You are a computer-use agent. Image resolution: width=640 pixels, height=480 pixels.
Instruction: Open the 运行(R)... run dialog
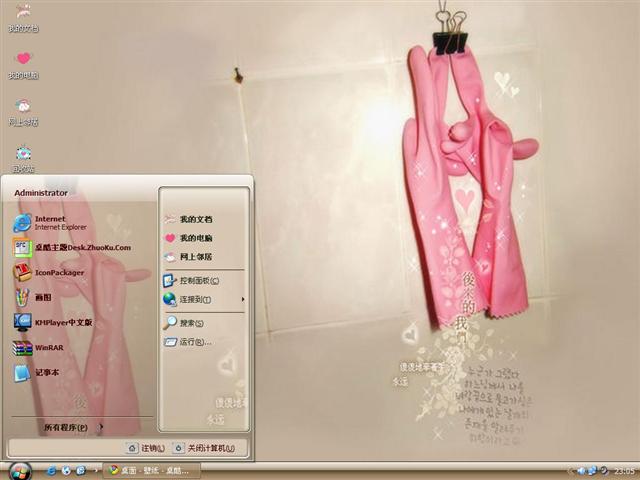(187, 342)
